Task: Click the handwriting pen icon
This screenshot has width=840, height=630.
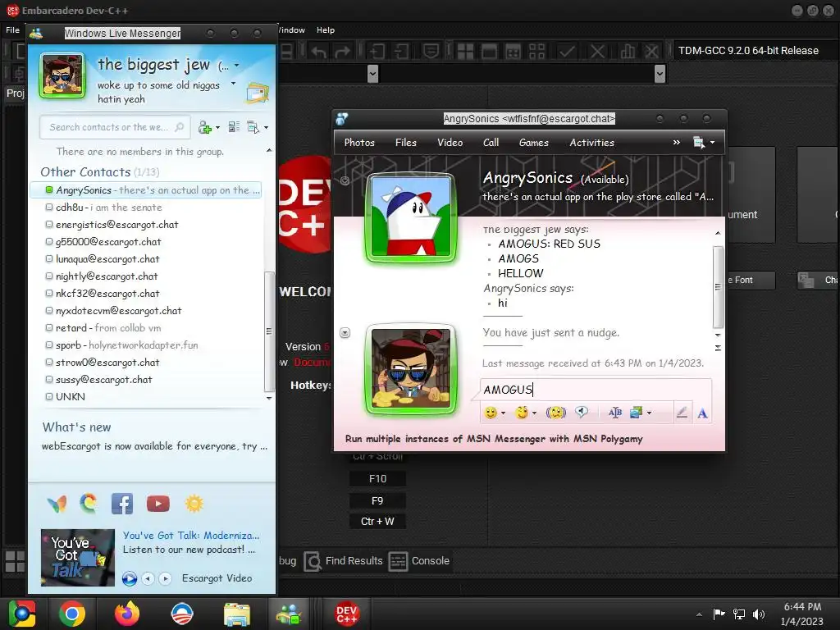Action: pos(682,413)
